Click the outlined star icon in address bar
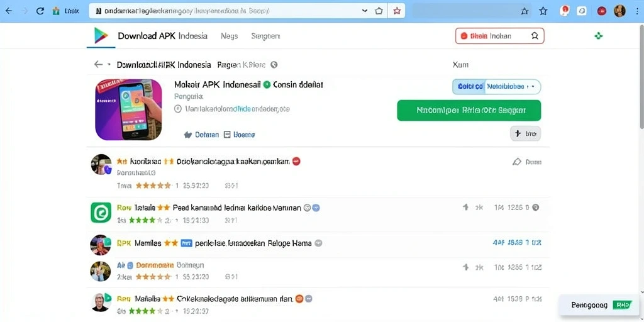The width and height of the screenshot is (644, 322). pos(379,11)
